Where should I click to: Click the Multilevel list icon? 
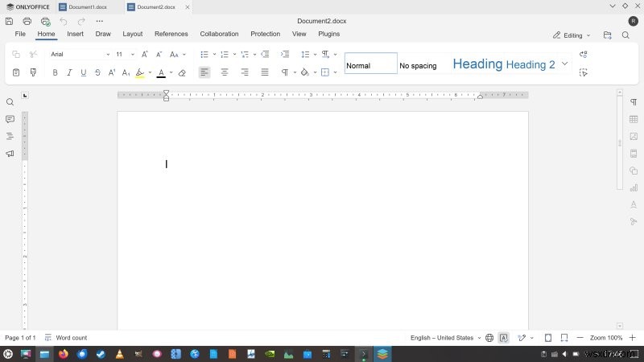(245, 54)
